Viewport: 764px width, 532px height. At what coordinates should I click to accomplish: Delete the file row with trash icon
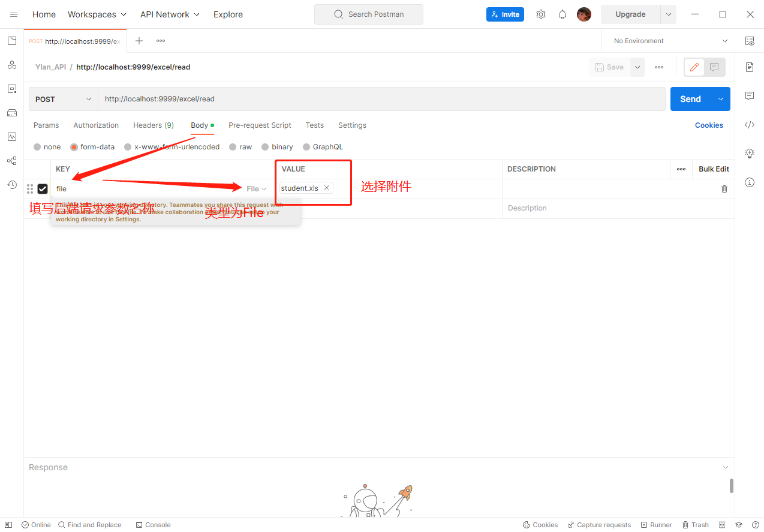[x=724, y=189]
